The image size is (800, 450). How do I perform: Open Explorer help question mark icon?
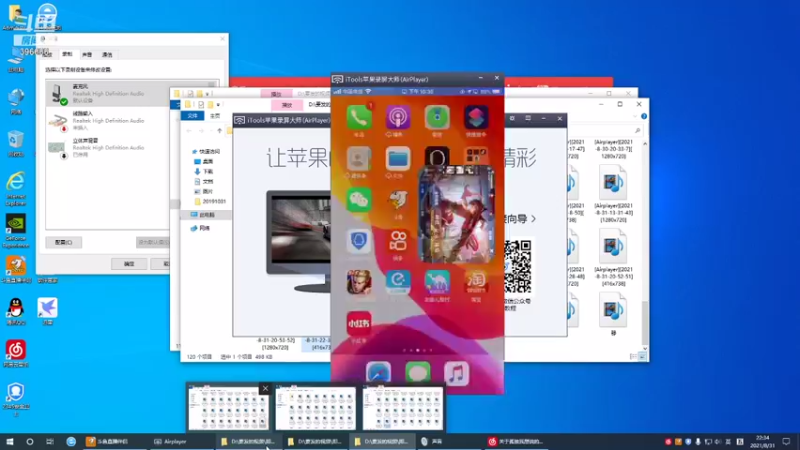pos(644,116)
